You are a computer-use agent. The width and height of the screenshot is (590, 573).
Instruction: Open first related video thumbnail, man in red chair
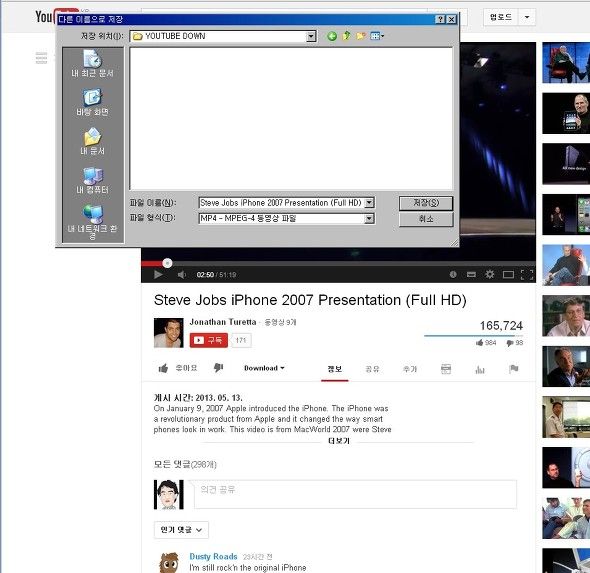[x=566, y=62]
